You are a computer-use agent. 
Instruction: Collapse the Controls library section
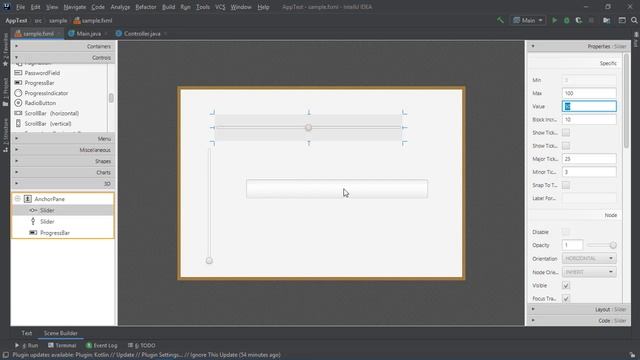point(63,58)
